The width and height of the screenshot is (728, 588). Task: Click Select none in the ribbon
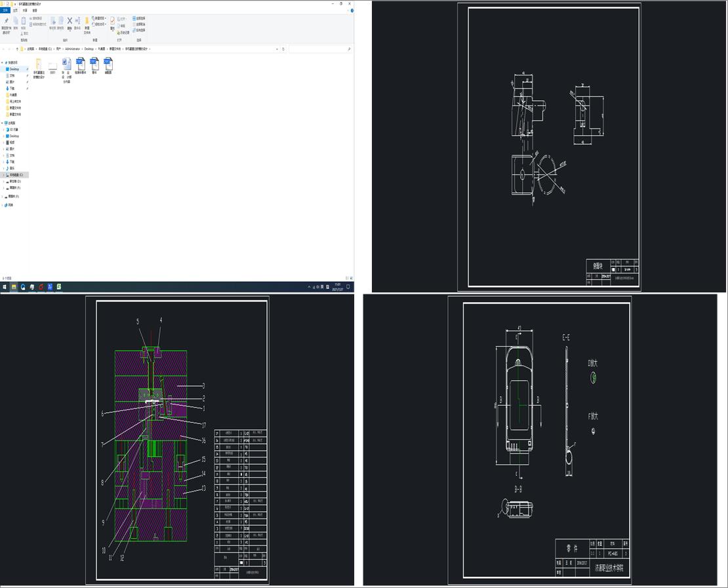(139, 24)
